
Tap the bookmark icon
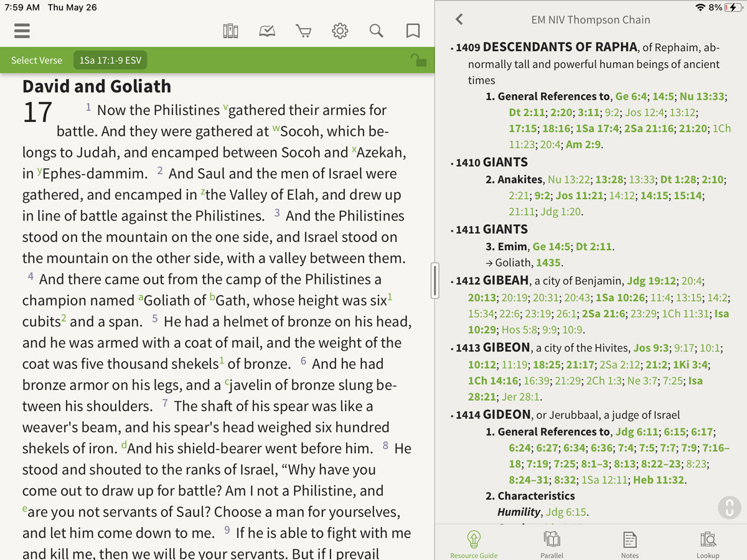click(x=413, y=30)
